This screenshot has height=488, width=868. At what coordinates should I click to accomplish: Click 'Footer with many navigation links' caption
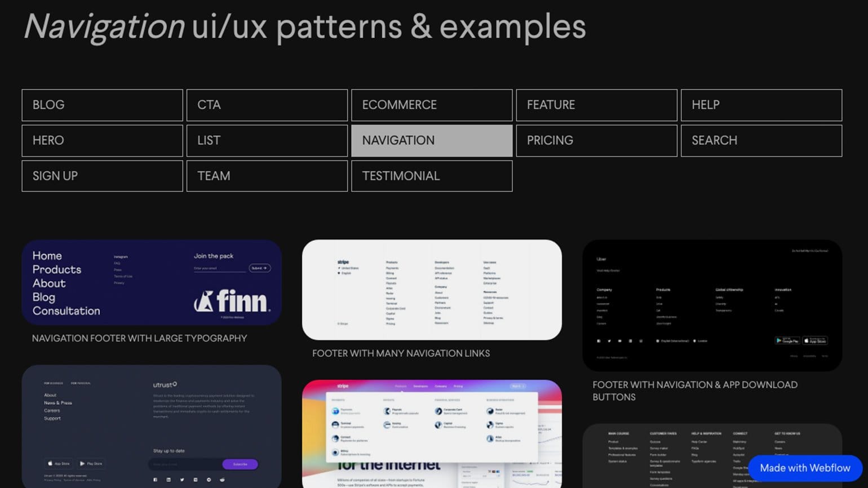[401, 353]
